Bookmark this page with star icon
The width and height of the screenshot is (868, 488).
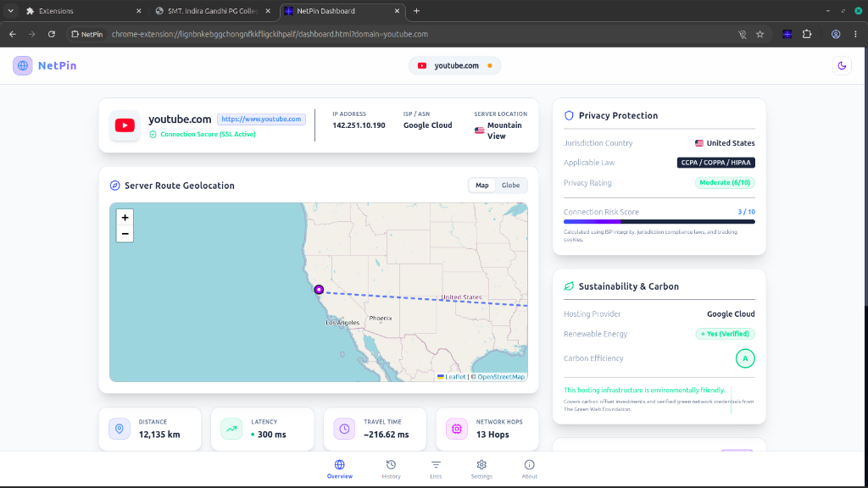coord(760,34)
